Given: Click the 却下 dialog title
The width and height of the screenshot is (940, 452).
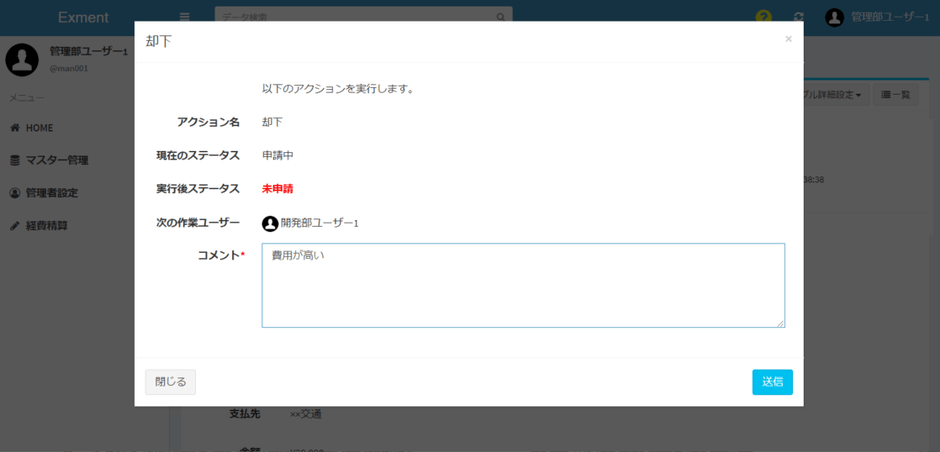Looking at the screenshot, I should coord(158,41).
